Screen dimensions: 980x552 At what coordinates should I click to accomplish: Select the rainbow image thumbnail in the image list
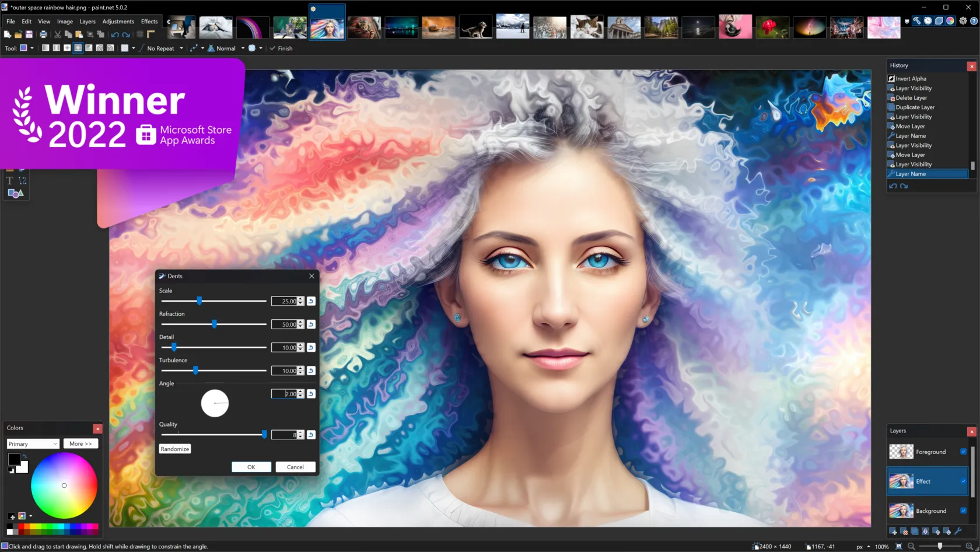(x=253, y=26)
